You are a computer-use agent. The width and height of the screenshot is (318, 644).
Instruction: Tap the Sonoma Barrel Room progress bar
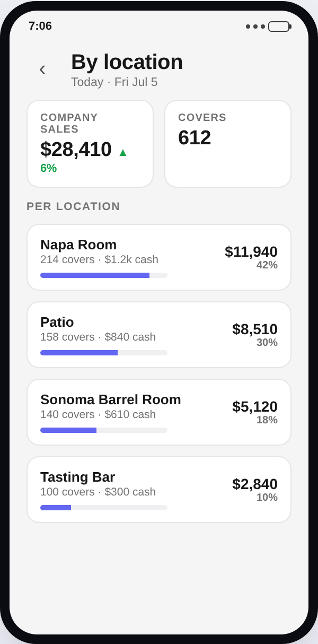104,430
